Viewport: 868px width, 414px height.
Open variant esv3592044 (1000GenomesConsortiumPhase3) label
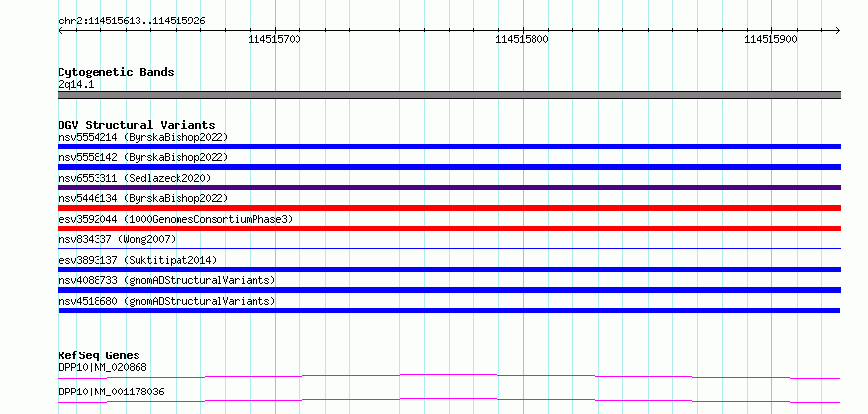(x=176, y=219)
